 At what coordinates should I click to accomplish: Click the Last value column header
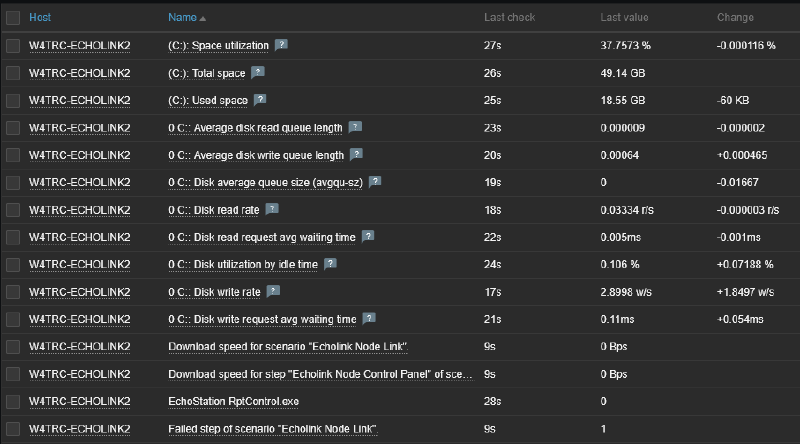[x=624, y=17]
